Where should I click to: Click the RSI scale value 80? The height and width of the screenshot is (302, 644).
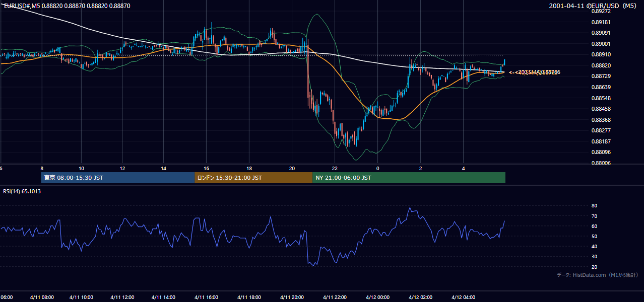click(595, 206)
